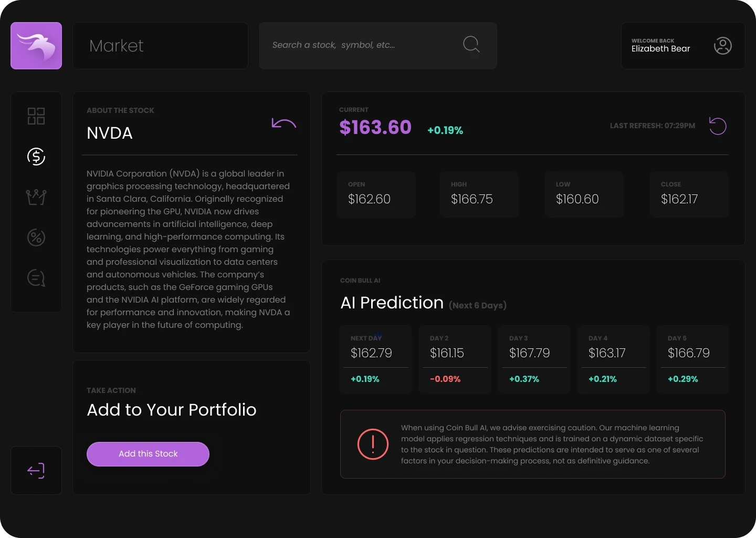Click the Coin Bull logo icon
This screenshot has height=538, width=756.
36,46
